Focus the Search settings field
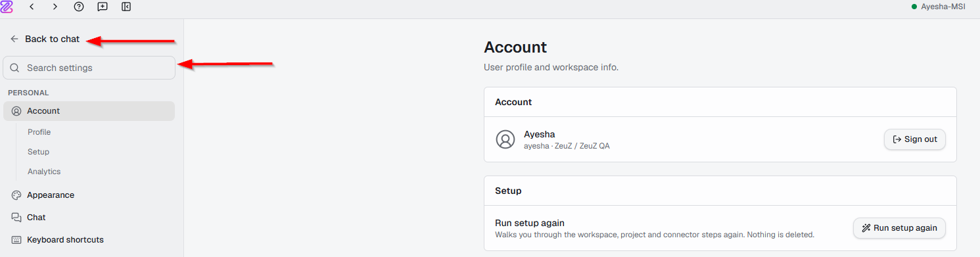This screenshot has height=257, width=980. [89, 68]
